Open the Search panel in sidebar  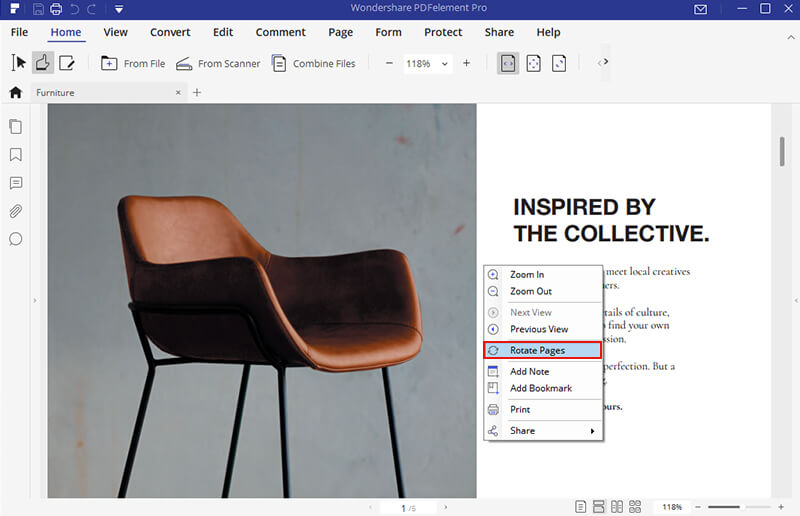click(x=16, y=239)
